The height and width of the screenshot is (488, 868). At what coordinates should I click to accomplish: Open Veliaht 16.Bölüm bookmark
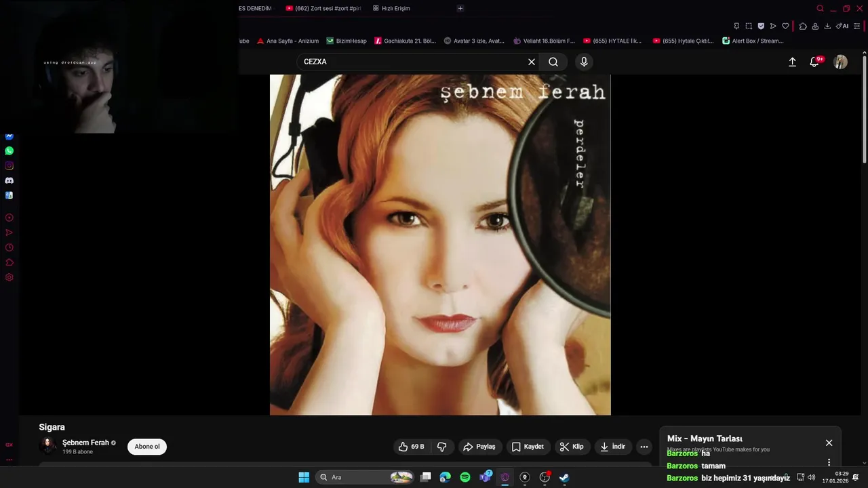pos(544,41)
